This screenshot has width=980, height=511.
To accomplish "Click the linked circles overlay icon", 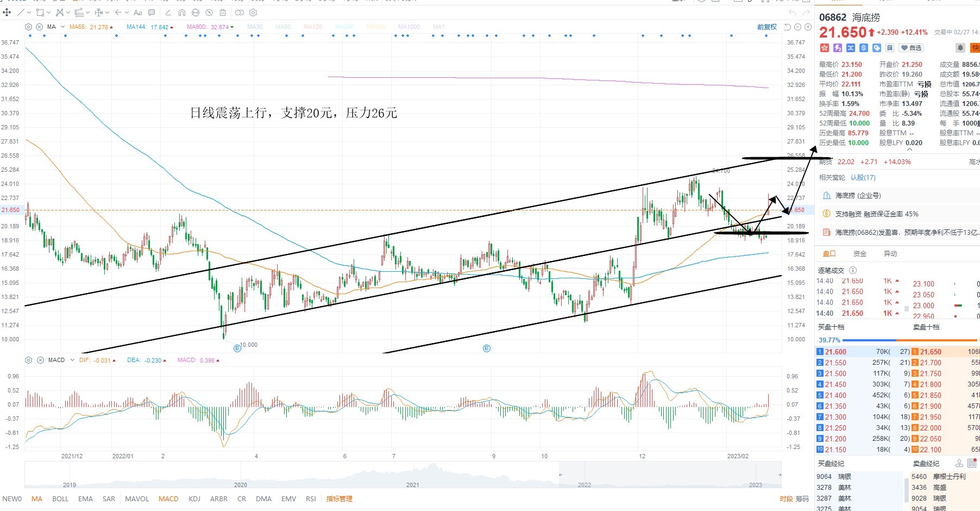I will tap(240, 12).
